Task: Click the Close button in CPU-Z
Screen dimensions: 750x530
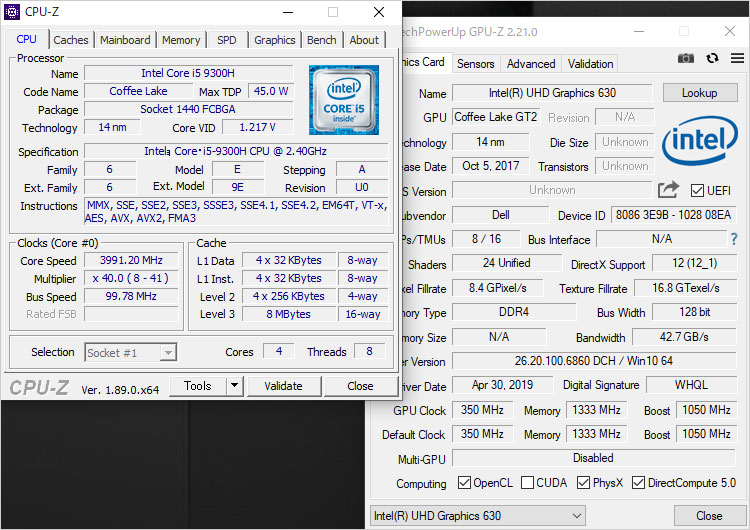Action: [x=361, y=386]
